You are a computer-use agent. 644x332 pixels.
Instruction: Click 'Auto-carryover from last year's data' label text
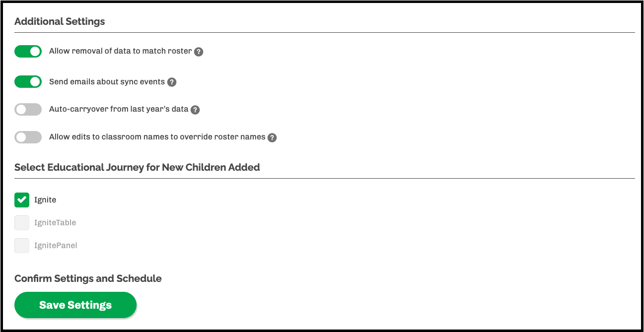(119, 109)
